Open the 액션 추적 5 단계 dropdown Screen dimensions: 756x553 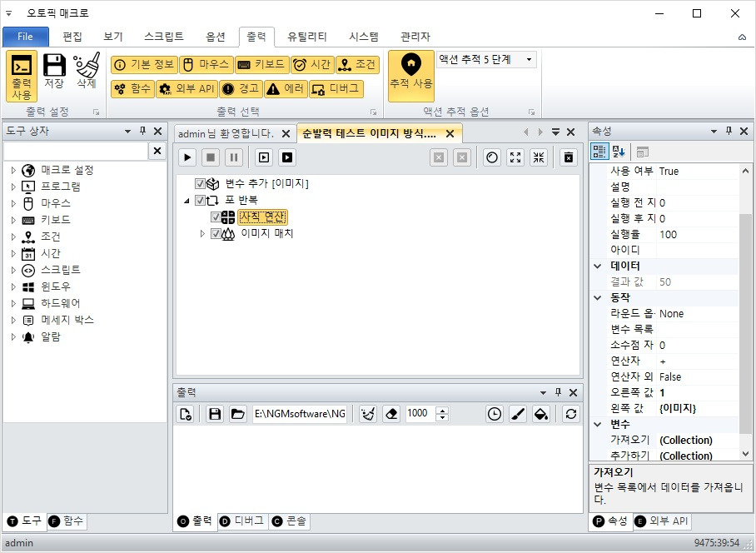529,60
